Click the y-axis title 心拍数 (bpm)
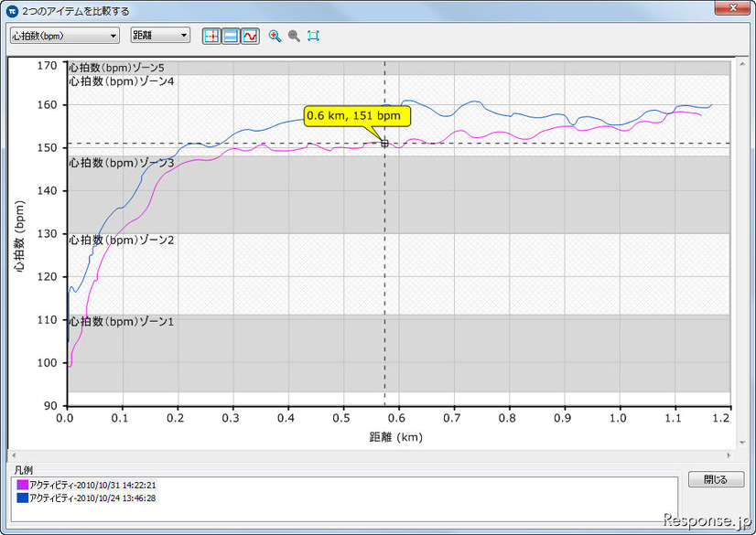The height and width of the screenshot is (535, 756). (20, 235)
